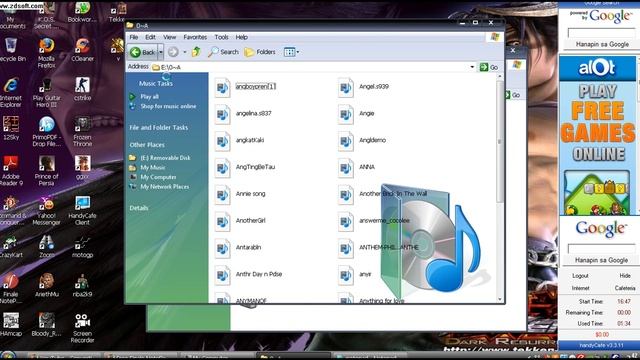The height and width of the screenshot is (360, 640).
Task: Open the Search pane in Explorer
Action: click(223, 52)
